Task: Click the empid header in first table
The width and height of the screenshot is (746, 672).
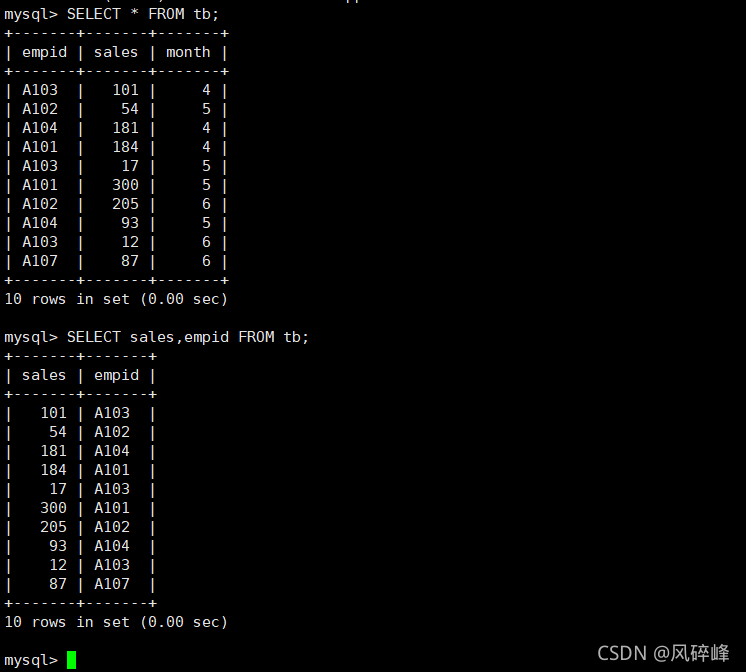Action: tap(45, 52)
